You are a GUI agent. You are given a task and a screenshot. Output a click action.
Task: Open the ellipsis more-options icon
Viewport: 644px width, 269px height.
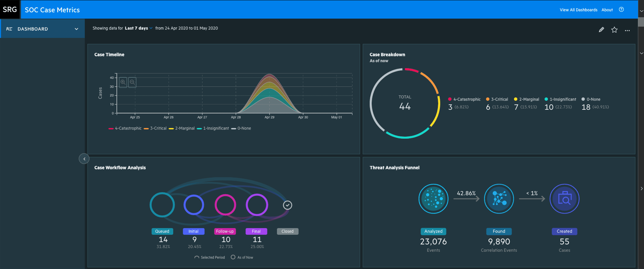tap(628, 30)
